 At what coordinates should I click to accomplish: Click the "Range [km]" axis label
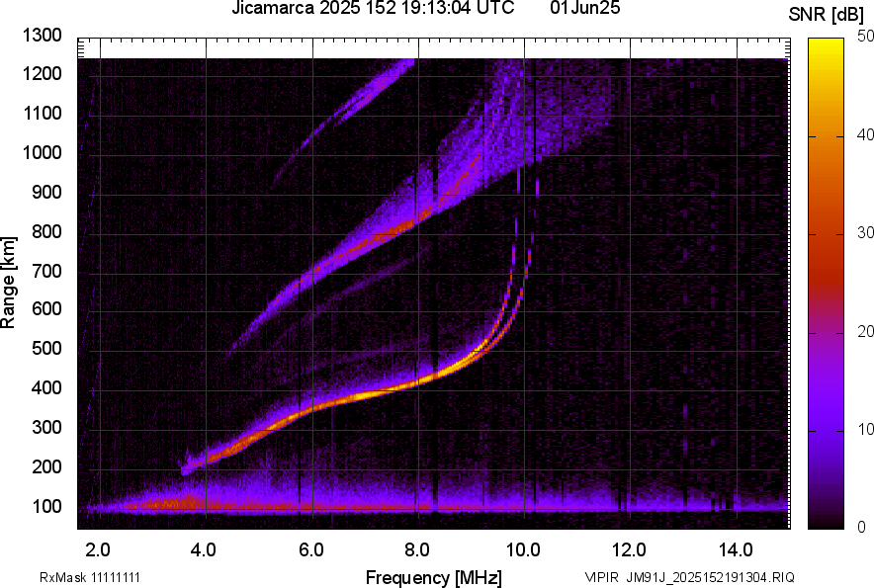coord(8,282)
